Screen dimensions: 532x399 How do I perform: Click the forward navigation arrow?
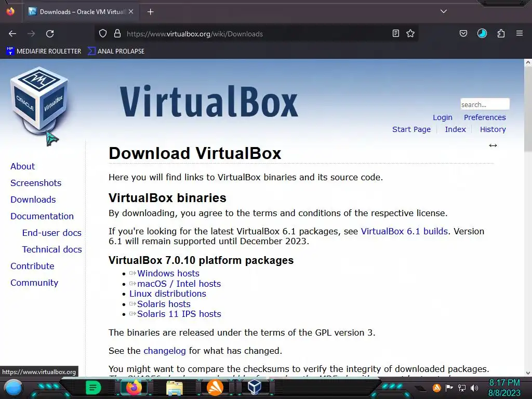tap(31, 34)
